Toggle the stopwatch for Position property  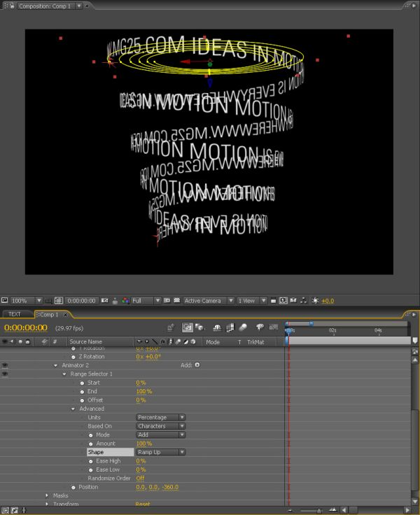tap(73, 488)
